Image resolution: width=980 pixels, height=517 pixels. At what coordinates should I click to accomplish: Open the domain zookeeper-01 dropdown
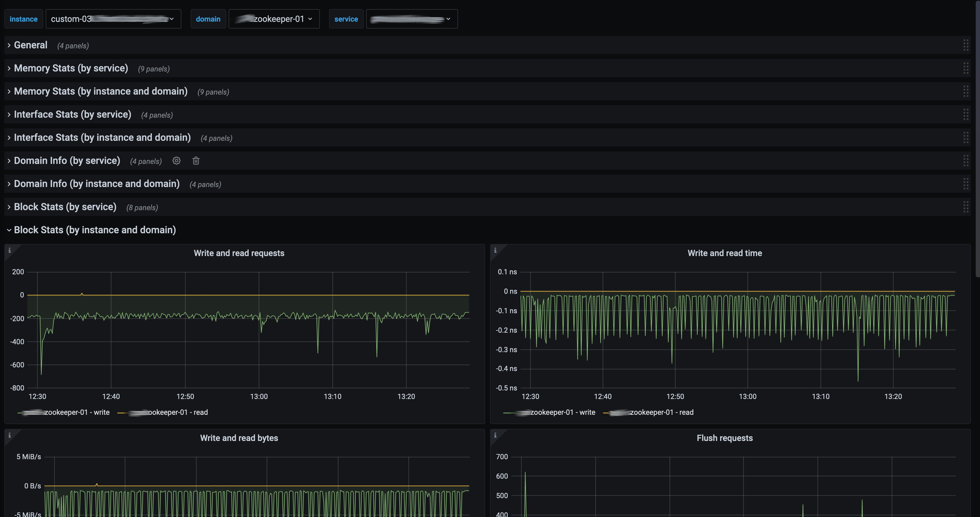pyautogui.click(x=274, y=19)
